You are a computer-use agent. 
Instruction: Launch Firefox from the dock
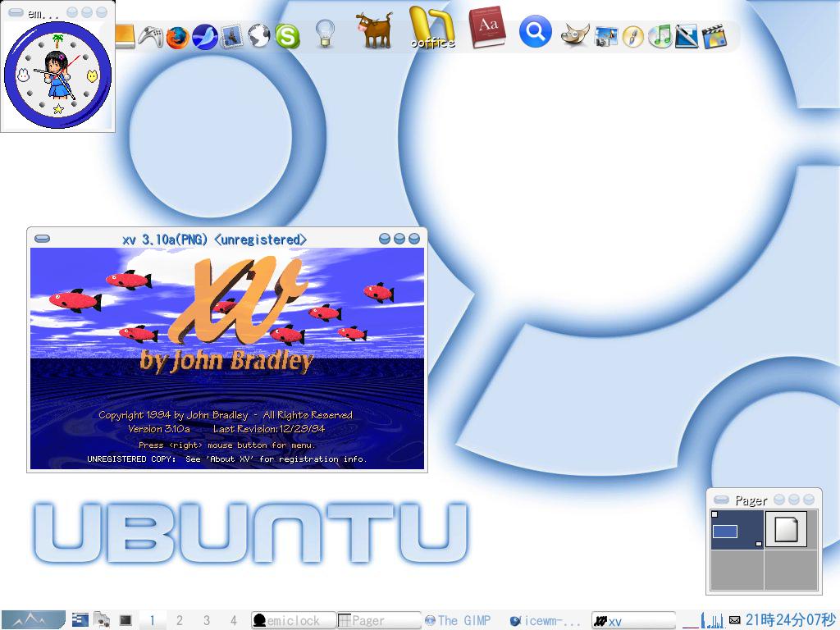(x=178, y=35)
